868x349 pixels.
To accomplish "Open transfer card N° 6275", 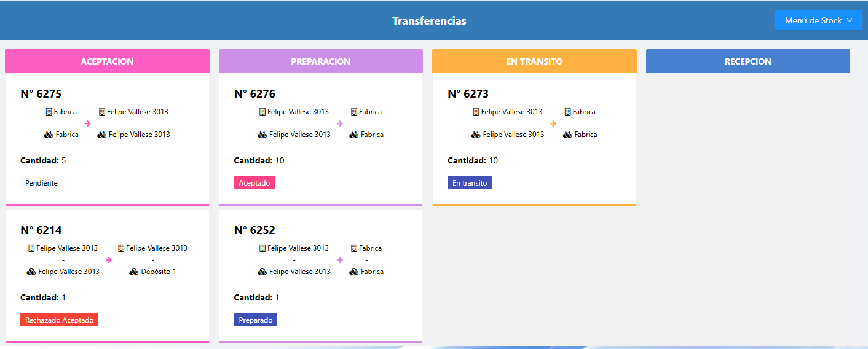I will click(107, 138).
